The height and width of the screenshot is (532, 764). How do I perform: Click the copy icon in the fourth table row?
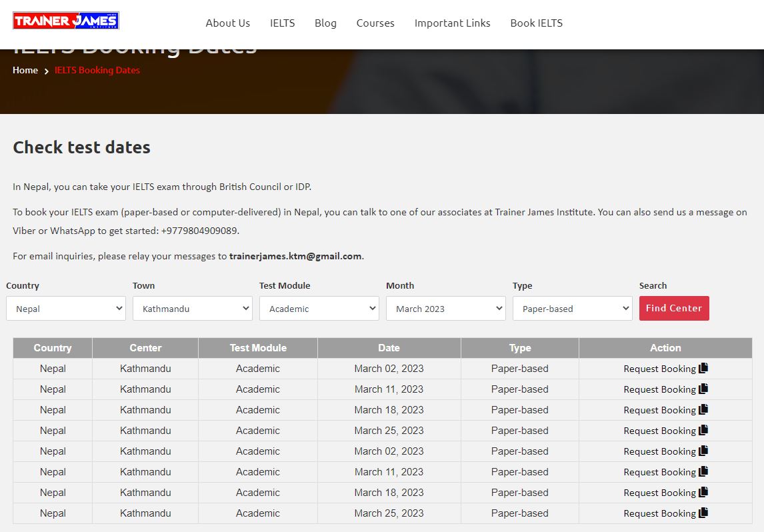(703, 430)
